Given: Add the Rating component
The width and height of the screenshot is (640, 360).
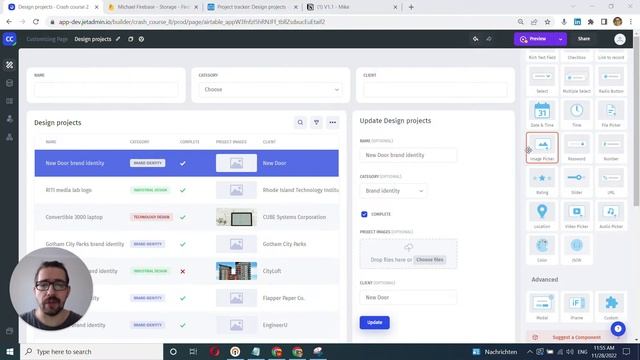Looking at the screenshot, I should (542, 182).
